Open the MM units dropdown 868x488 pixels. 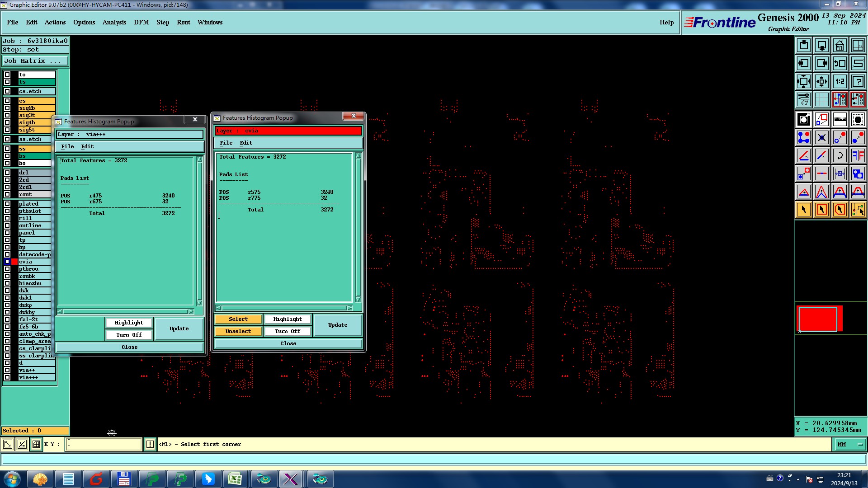pos(849,445)
